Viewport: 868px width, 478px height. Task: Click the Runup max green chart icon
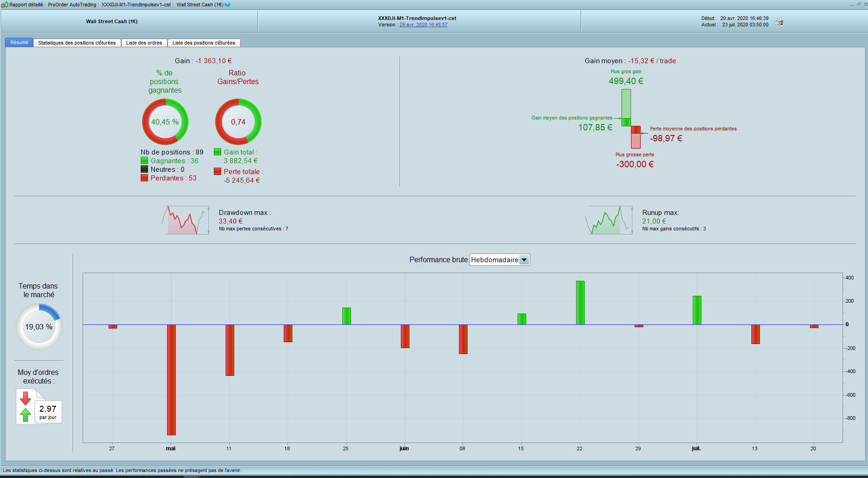[609, 220]
